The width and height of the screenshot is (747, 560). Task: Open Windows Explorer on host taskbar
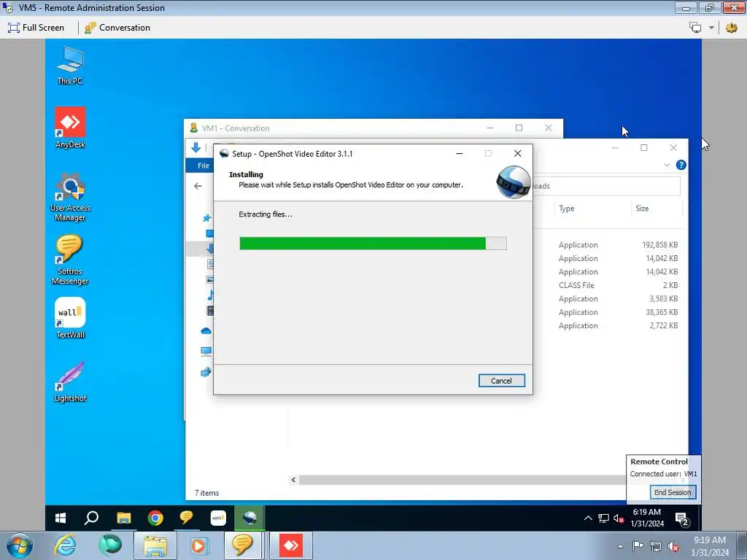click(x=155, y=545)
